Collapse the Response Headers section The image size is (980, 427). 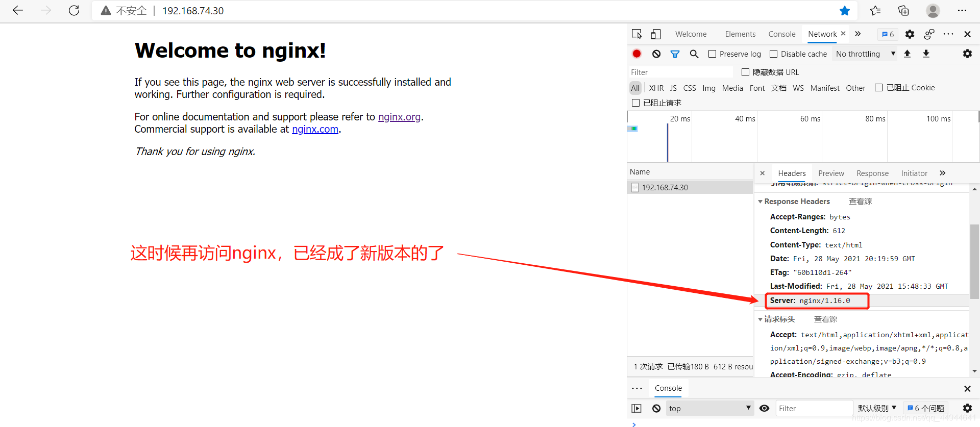[x=760, y=202]
